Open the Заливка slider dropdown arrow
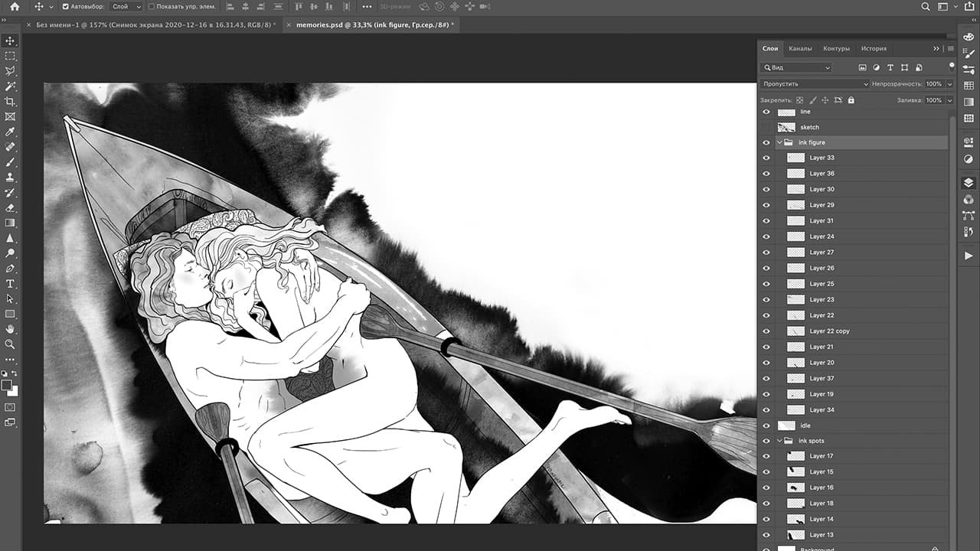The width and height of the screenshot is (980, 551). [x=950, y=100]
